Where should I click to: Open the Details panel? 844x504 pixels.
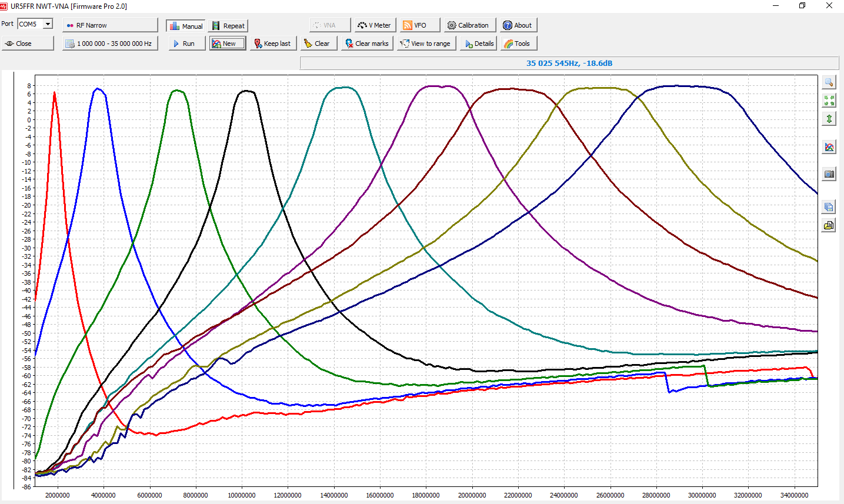point(479,44)
